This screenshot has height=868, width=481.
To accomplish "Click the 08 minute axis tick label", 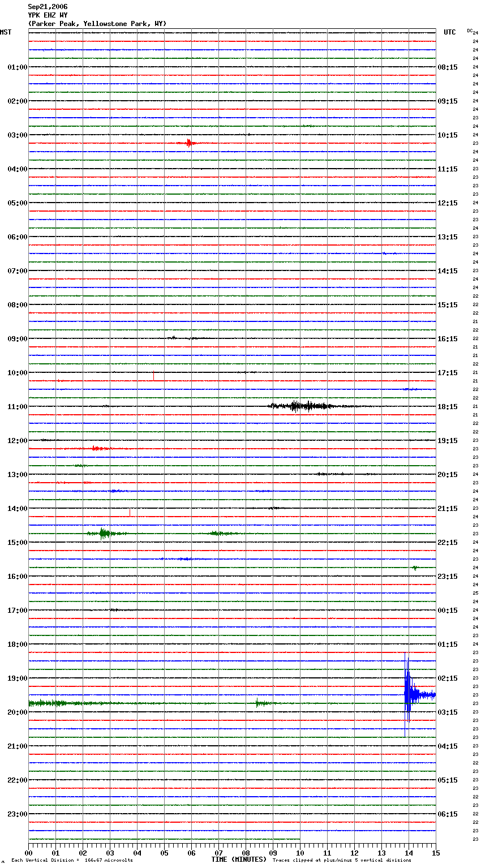I will (x=246, y=853).
